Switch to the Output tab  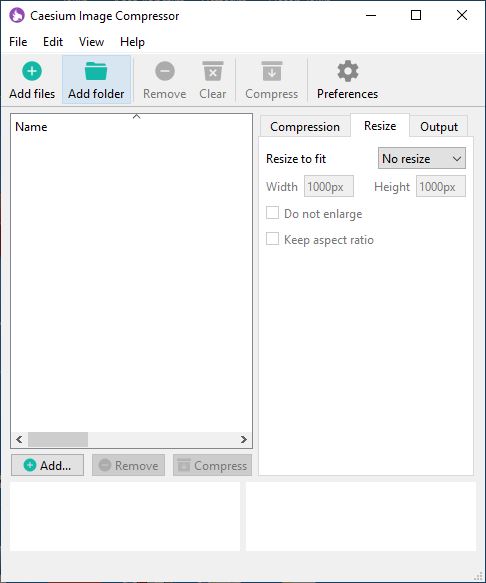(439, 126)
